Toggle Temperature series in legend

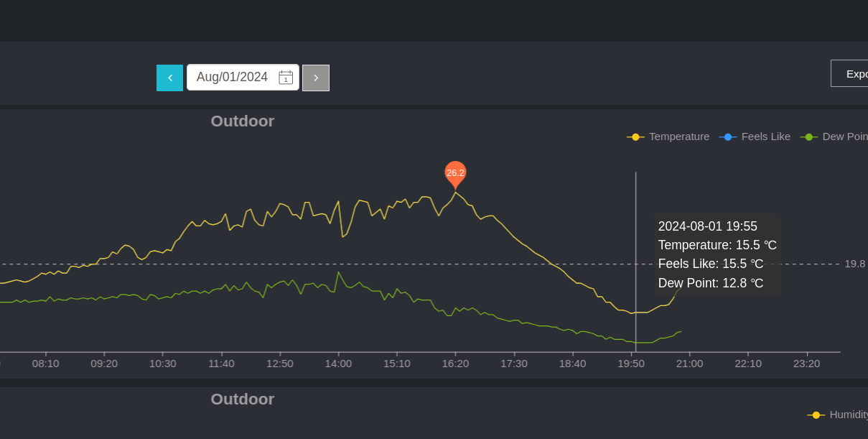coord(668,137)
